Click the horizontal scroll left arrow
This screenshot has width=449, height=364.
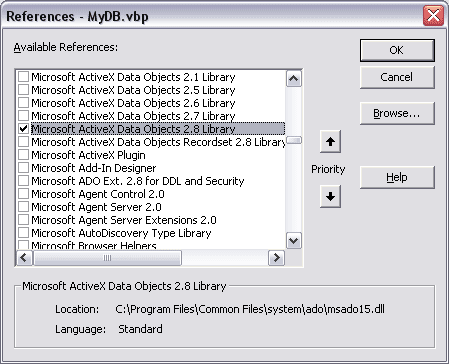24,258
